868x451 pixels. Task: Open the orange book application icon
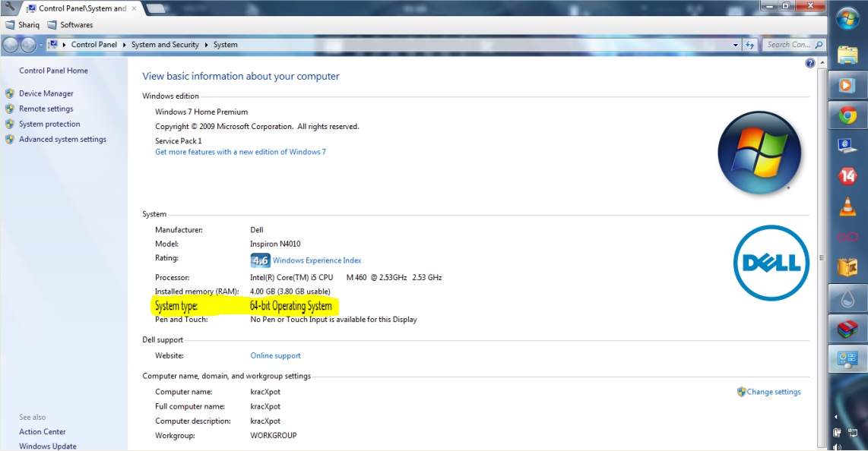pyautogui.click(x=847, y=267)
